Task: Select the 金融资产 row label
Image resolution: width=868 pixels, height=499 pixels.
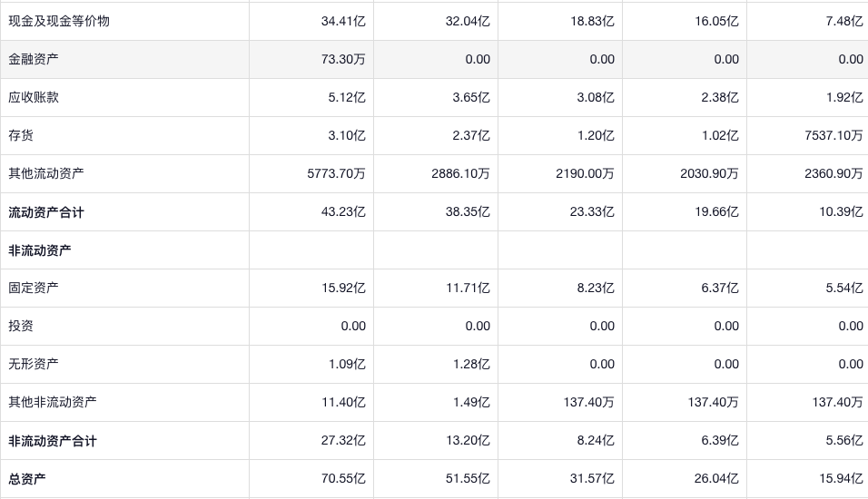Action: point(34,59)
